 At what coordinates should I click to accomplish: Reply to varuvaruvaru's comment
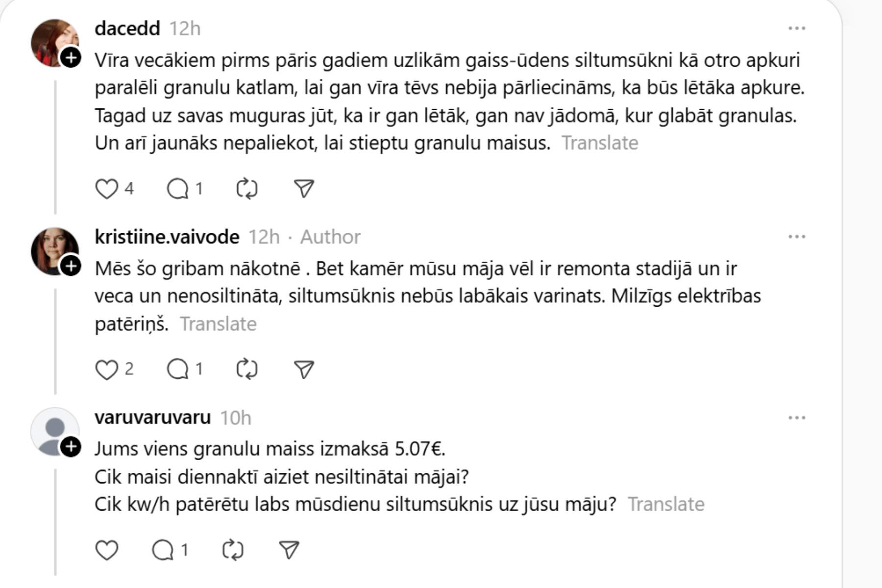[x=163, y=550]
